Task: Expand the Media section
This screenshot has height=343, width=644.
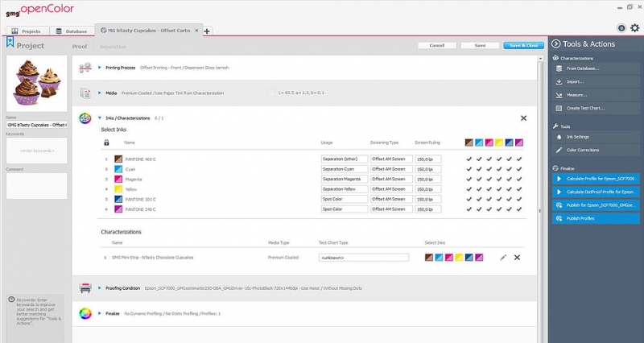Action: [99, 93]
